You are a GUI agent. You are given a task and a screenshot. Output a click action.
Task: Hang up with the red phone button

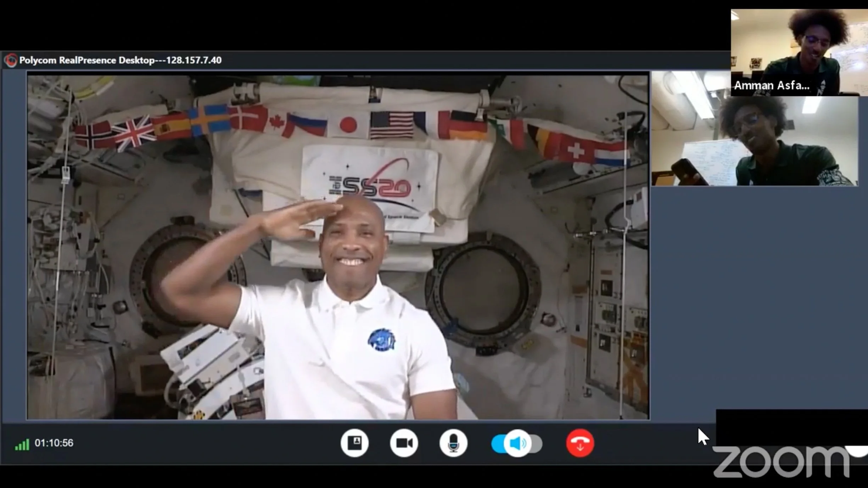pos(580,443)
